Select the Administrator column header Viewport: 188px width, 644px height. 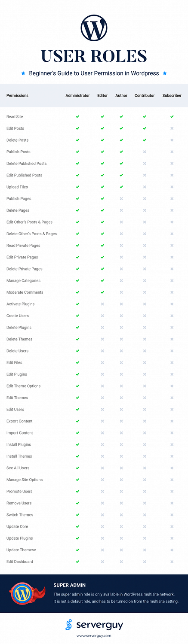pos(77,96)
